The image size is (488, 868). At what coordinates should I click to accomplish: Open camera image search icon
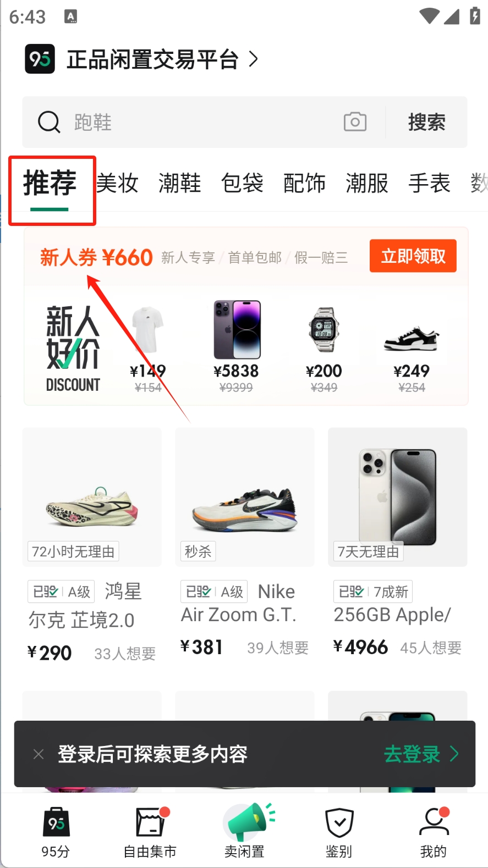coord(355,121)
